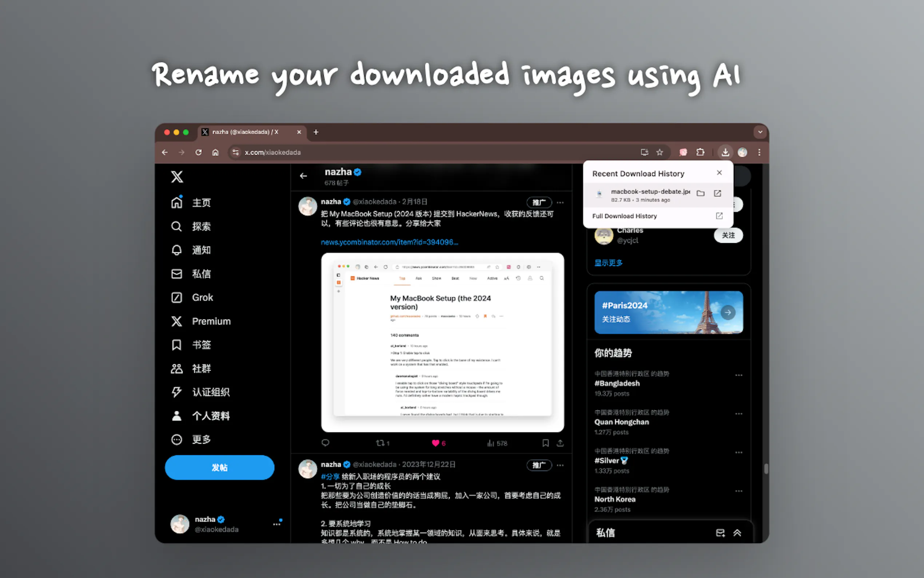Image resolution: width=924 pixels, height=578 pixels.
Task: Bookmark this page with star icon
Action: pos(660,152)
